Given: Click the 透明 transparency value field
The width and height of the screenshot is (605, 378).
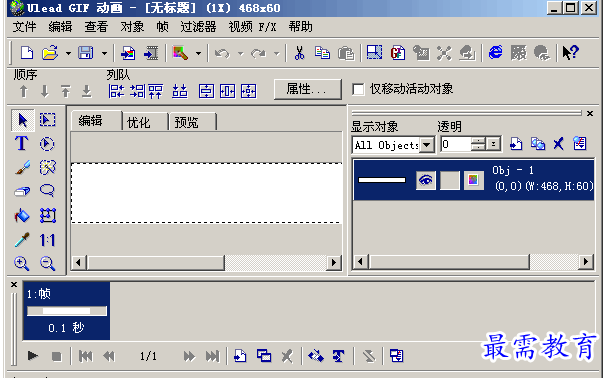Looking at the screenshot, I should click(x=456, y=144).
